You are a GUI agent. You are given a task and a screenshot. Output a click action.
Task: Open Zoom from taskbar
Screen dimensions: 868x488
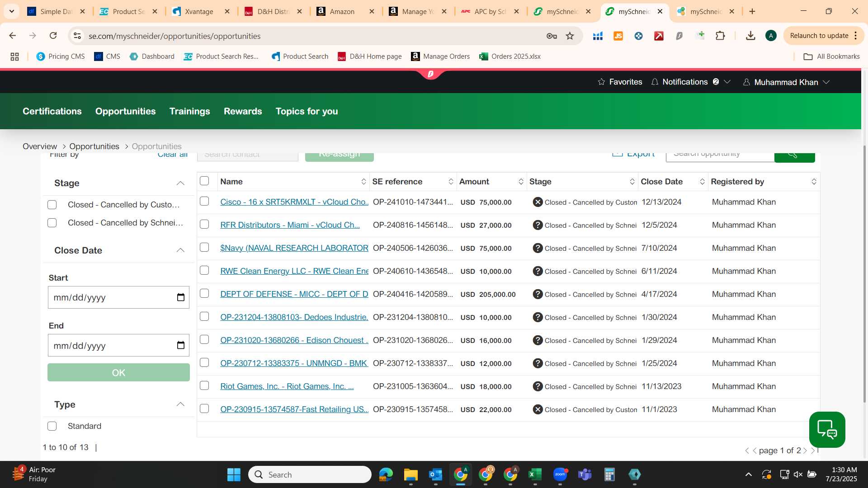[560, 474]
